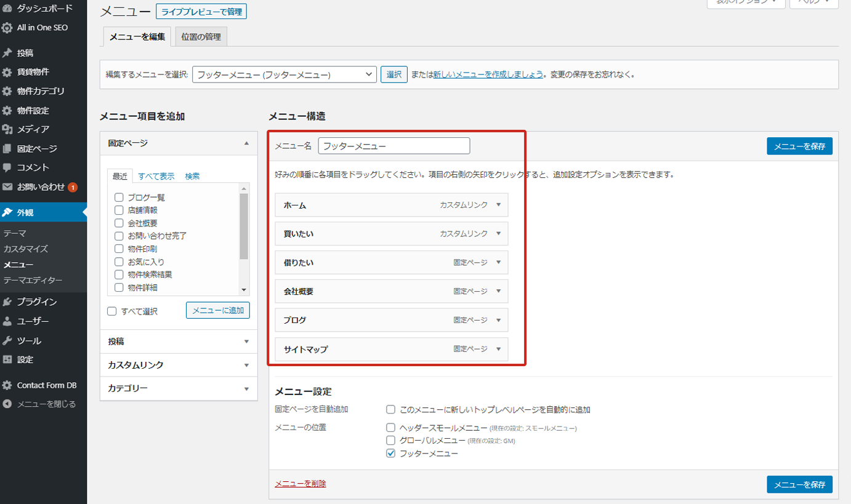Toggle the すべて選択 checkbox
This screenshot has width=851, height=504.
click(112, 311)
